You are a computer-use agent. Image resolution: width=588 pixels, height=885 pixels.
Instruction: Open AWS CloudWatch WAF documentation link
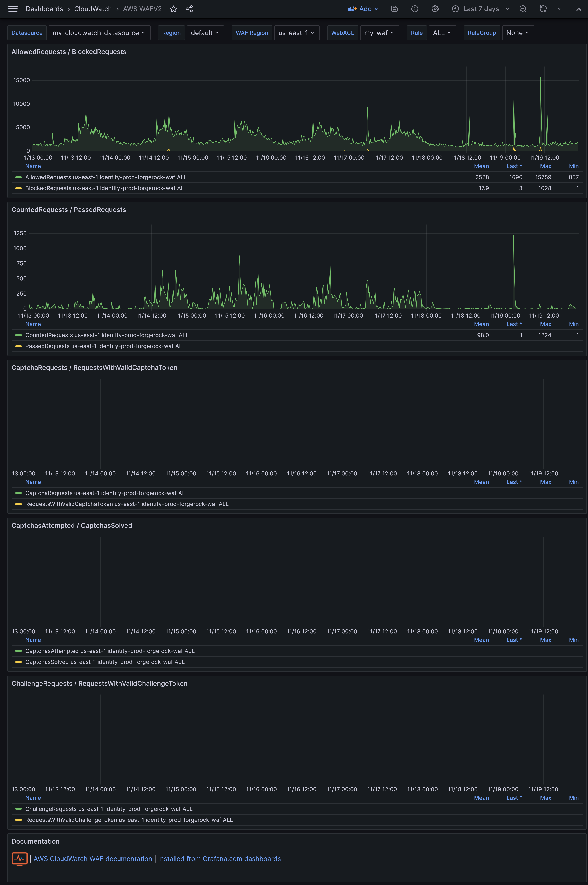tap(93, 859)
